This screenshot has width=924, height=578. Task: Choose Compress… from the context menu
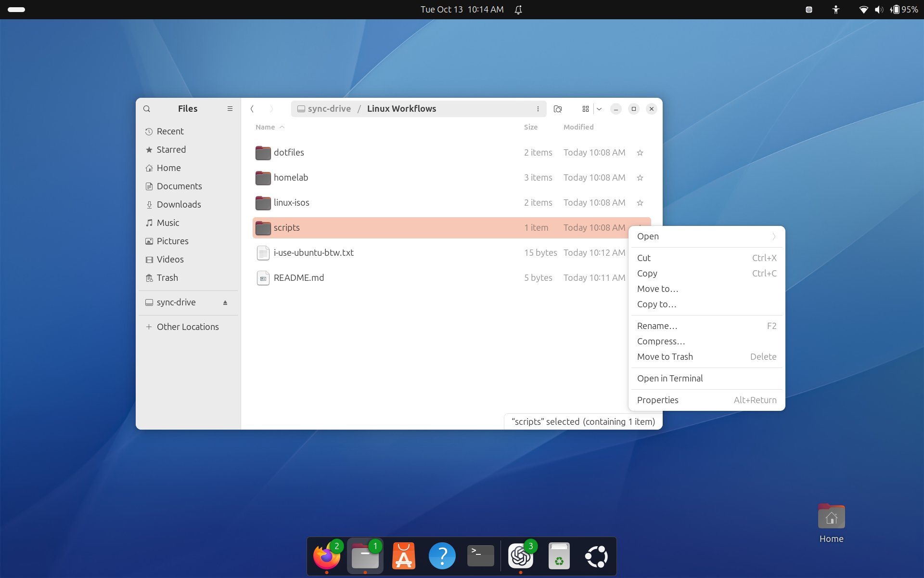click(706, 342)
